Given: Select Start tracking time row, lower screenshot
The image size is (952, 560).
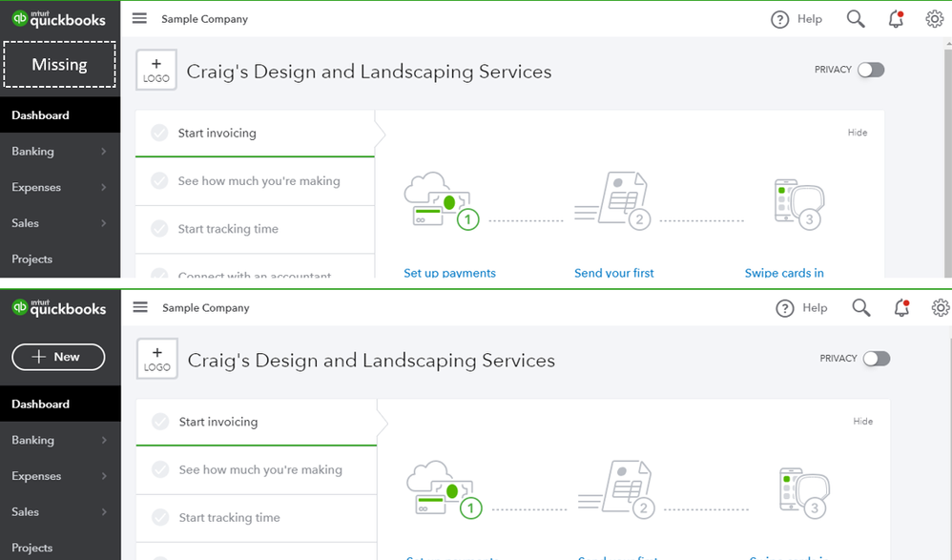Looking at the screenshot, I should coord(257,518).
